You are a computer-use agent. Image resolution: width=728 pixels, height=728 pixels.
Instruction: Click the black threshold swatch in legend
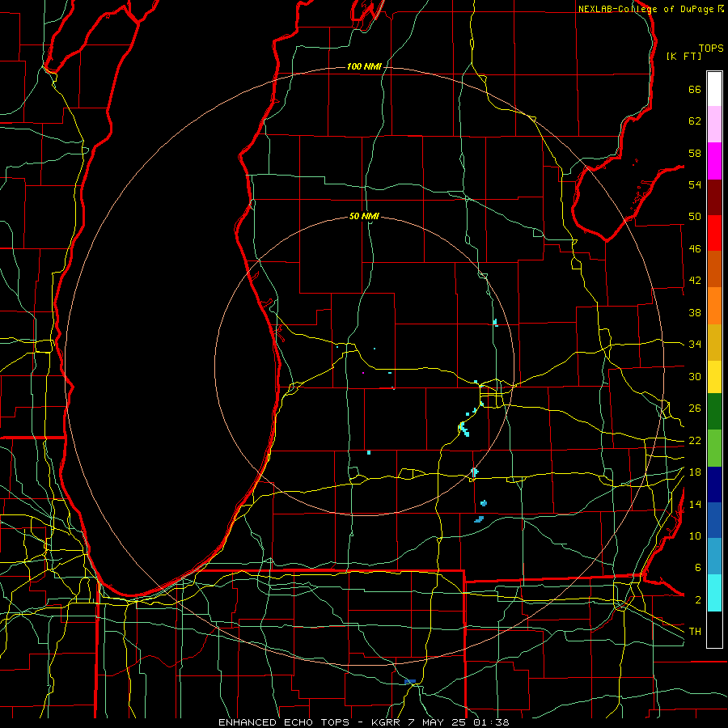coord(714,629)
